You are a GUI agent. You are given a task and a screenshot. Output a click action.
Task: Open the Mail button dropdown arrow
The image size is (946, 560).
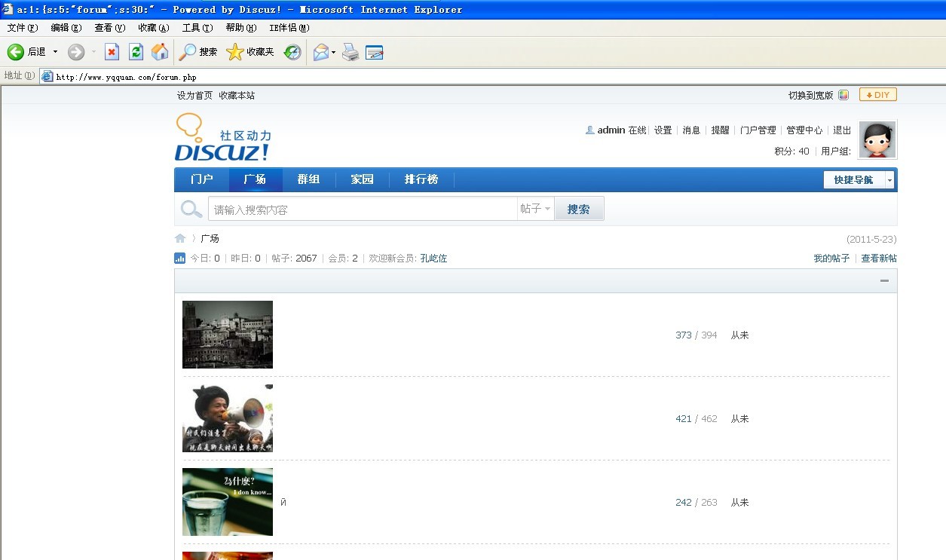click(334, 52)
